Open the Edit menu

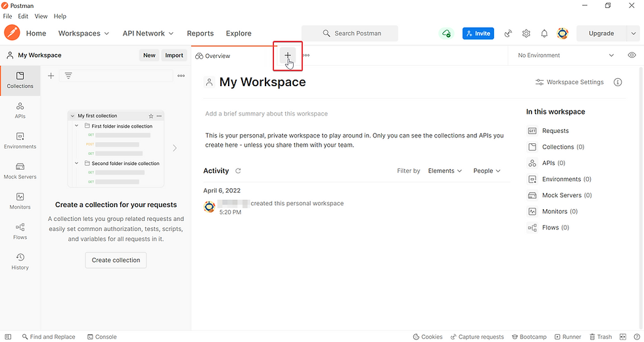point(23,16)
